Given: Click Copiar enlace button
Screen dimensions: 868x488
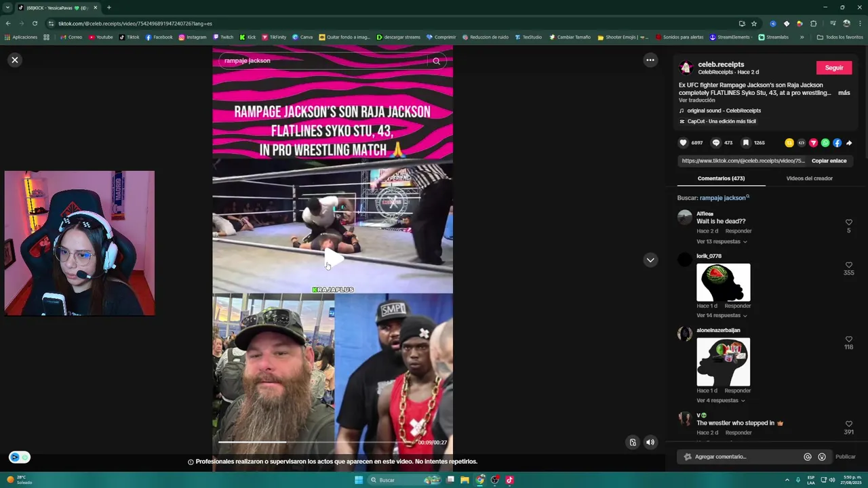Looking at the screenshot, I should click(829, 161).
